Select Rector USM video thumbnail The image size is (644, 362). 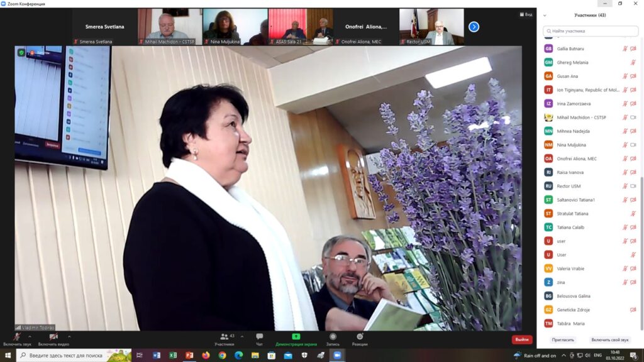pyautogui.click(x=431, y=27)
